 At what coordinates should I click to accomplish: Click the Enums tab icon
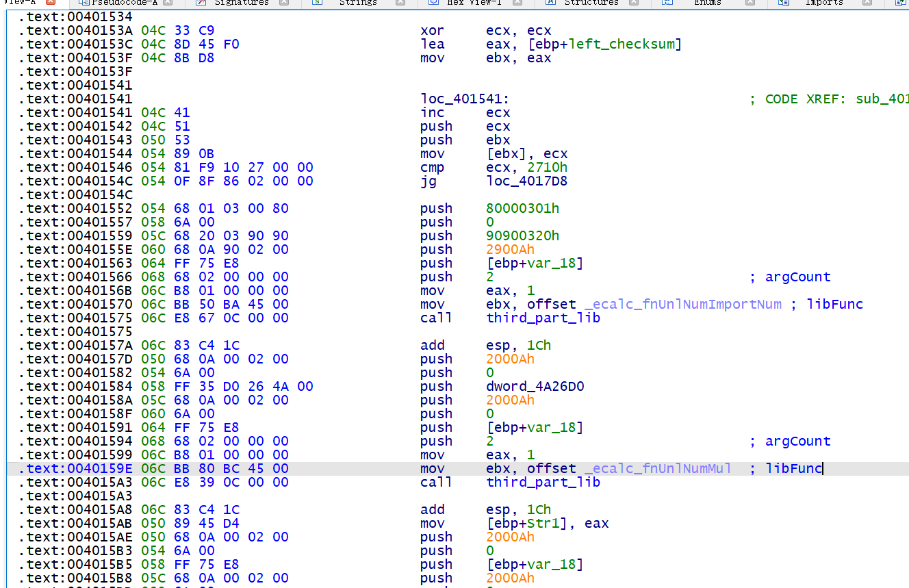pyautogui.click(x=667, y=3)
